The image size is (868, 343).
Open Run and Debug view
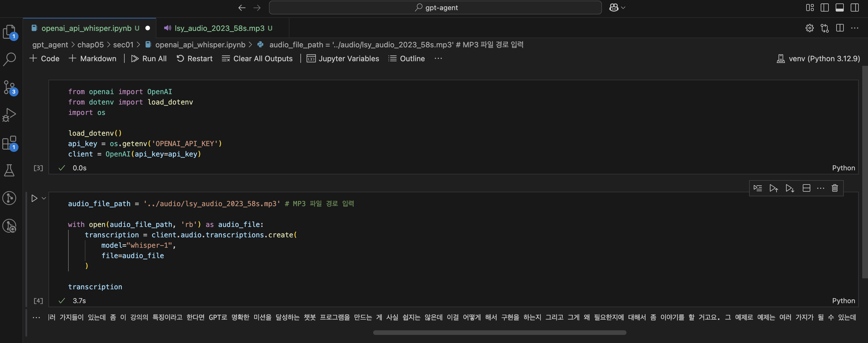(10, 115)
